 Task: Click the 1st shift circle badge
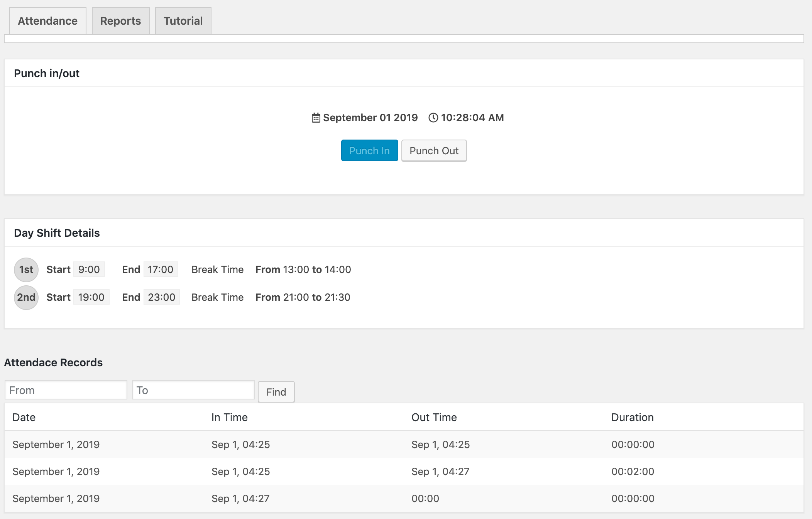(26, 270)
